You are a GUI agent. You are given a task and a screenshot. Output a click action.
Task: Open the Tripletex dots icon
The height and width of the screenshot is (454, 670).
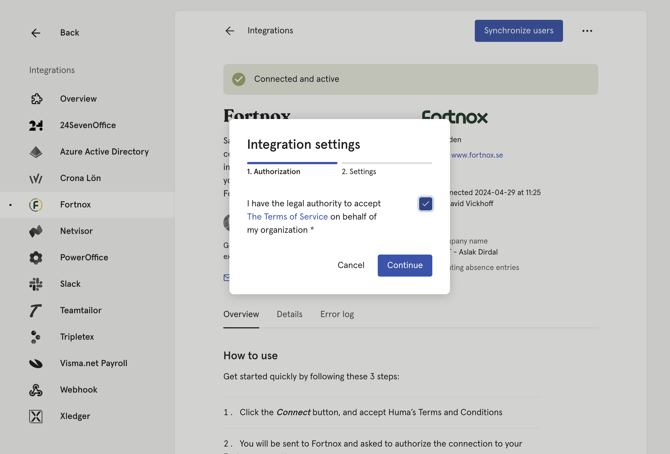coord(36,337)
